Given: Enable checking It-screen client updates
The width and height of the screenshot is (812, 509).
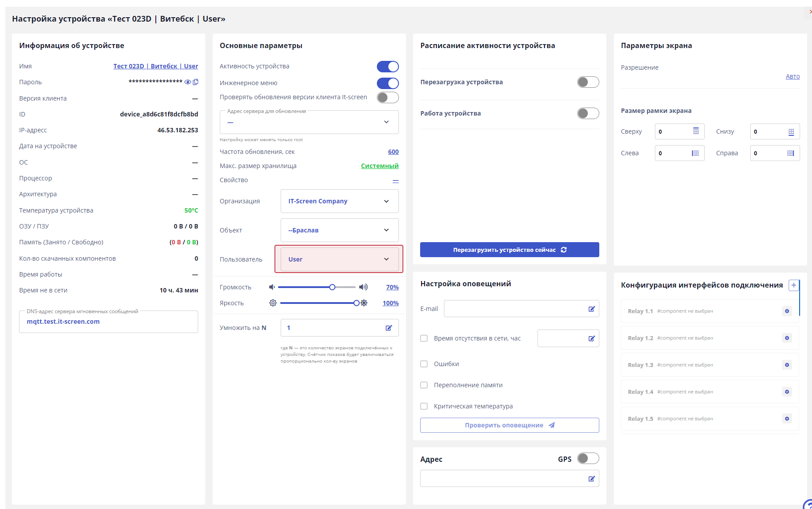Looking at the screenshot, I should tap(388, 97).
